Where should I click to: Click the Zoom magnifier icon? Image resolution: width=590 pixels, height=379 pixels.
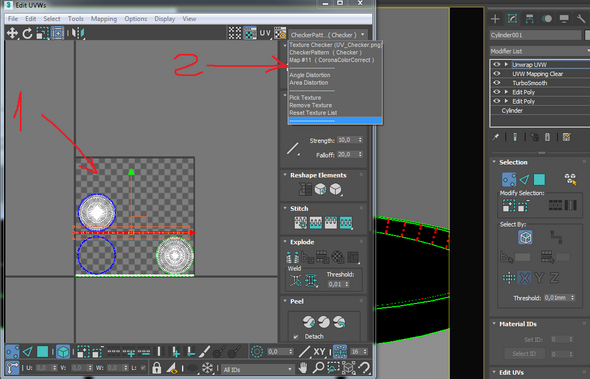tap(318, 367)
